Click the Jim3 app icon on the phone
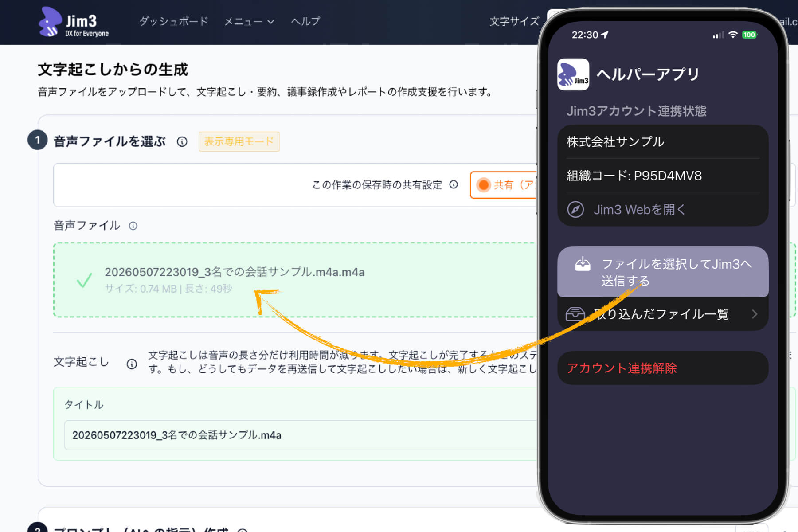798x532 pixels. coord(573,74)
